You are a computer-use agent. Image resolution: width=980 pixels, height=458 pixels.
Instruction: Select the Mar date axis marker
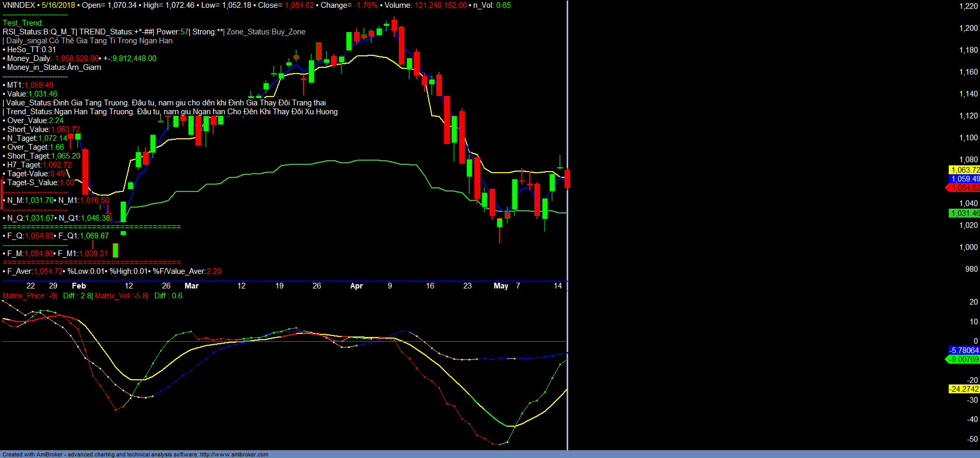(191, 286)
